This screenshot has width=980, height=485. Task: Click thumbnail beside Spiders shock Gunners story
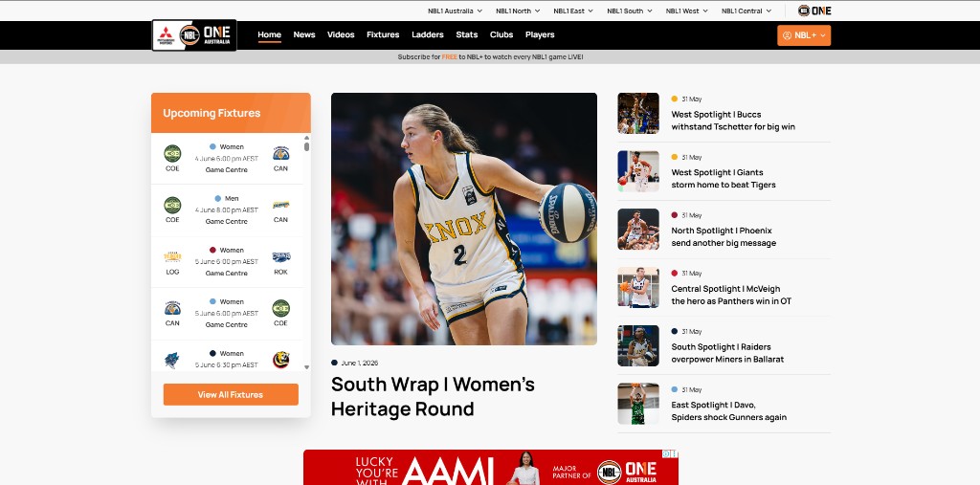pyautogui.click(x=638, y=404)
